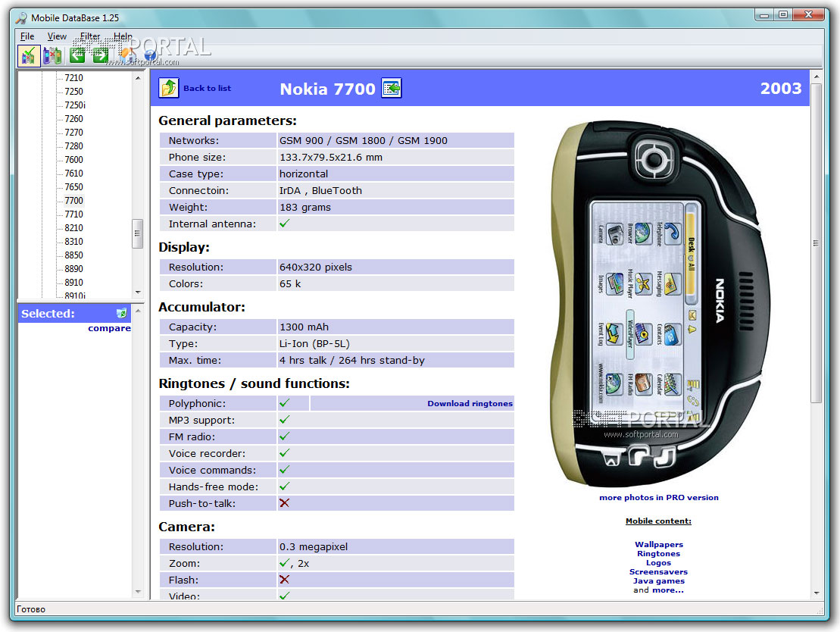The image size is (840, 632).
Task: Select model 7260 in the tree
Action: 74,118
